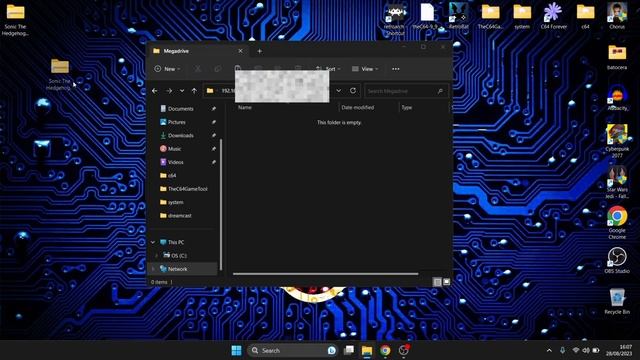
Task: Launch the OBS Studio desktop shortcut
Action: pos(617,260)
